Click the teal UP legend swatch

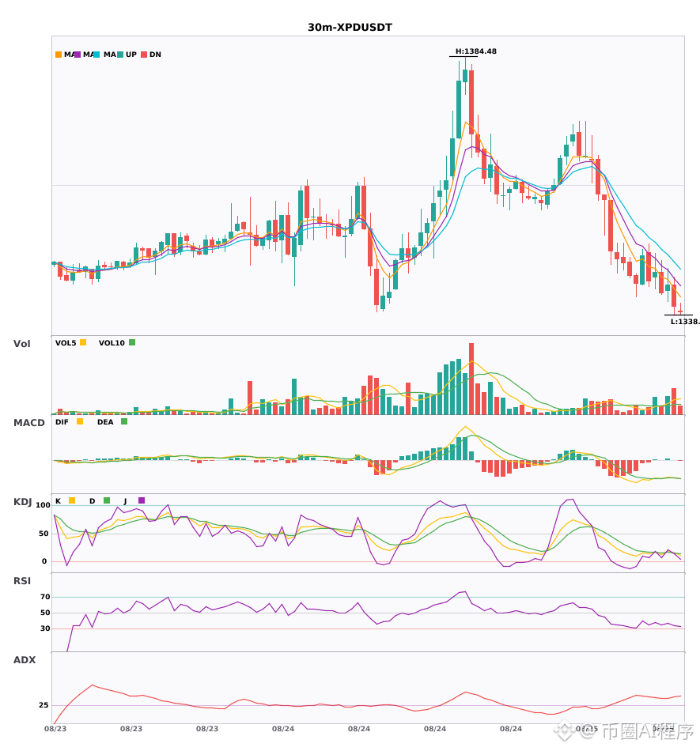pyautogui.click(x=120, y=55)
